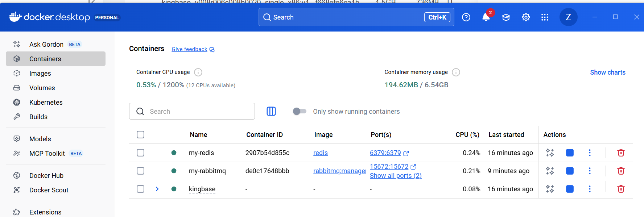Stop the my-redis container
This screenshot has width=644, height=217.
(570, 153)
